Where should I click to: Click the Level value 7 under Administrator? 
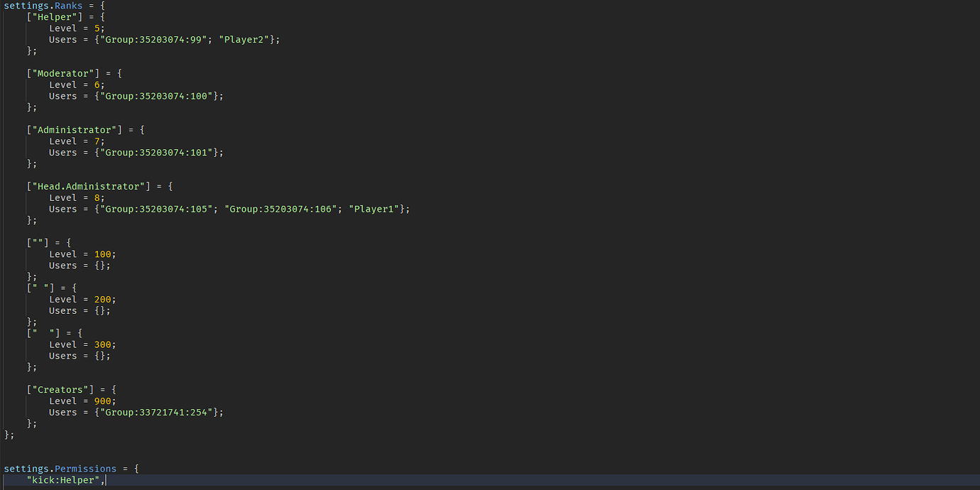[x=97, y=141]
